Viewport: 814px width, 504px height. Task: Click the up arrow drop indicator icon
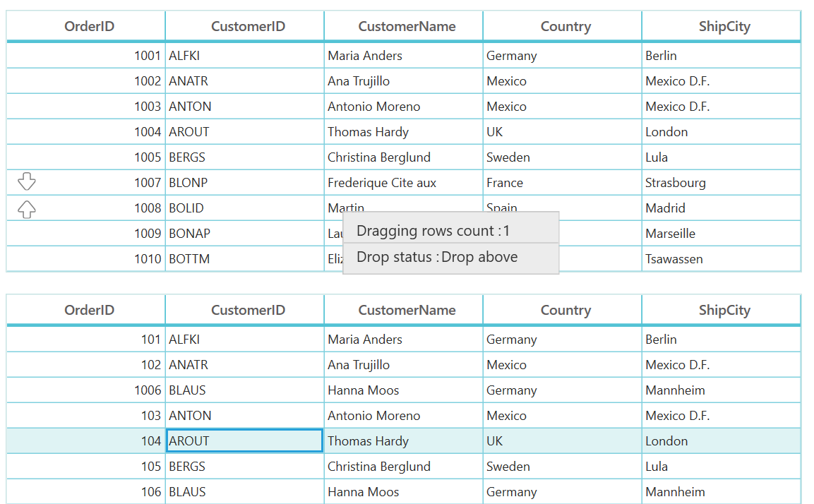27,209
